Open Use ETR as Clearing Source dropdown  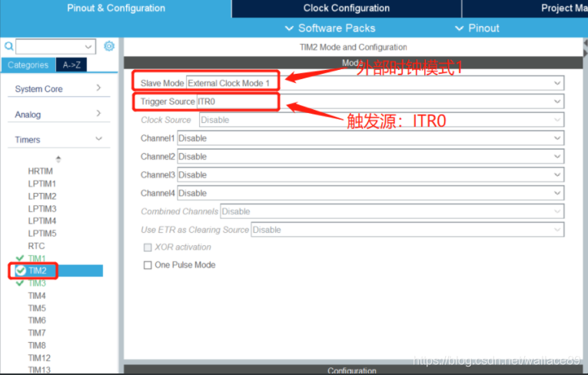tap(407, 230)
